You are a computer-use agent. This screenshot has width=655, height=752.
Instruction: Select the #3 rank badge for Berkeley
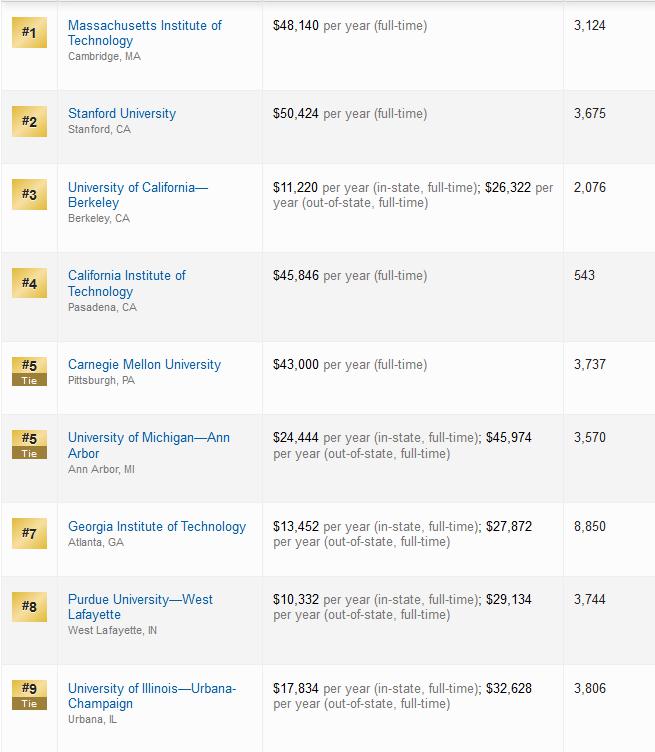coord(29,194)
